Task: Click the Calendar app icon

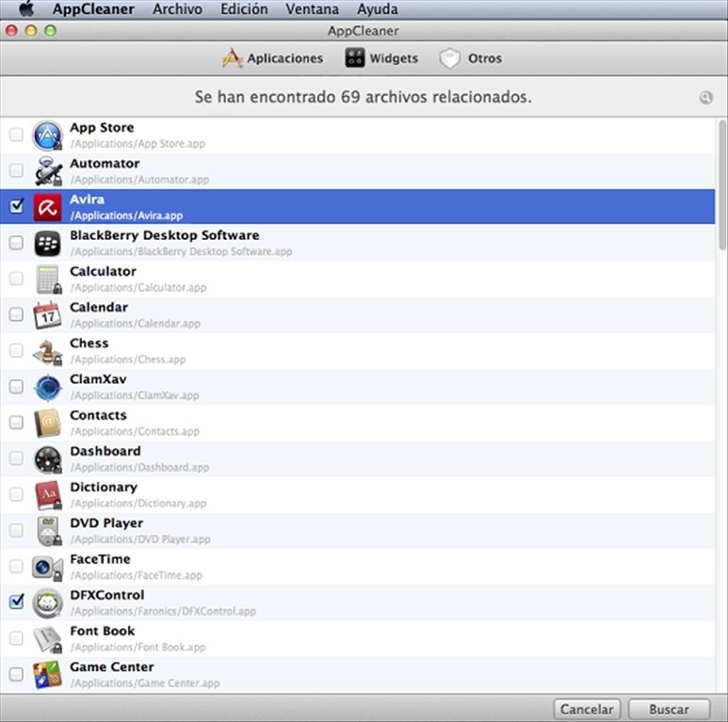Action: click(x=47, y=315)
